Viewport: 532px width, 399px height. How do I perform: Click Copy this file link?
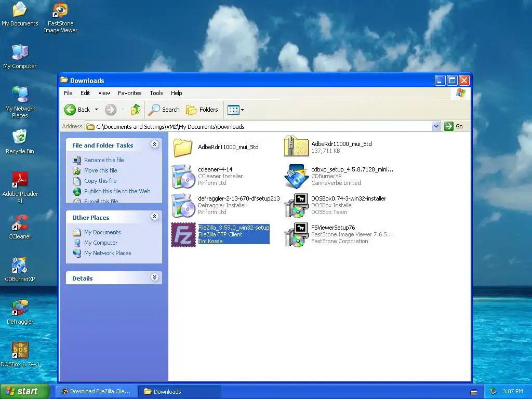100,181
